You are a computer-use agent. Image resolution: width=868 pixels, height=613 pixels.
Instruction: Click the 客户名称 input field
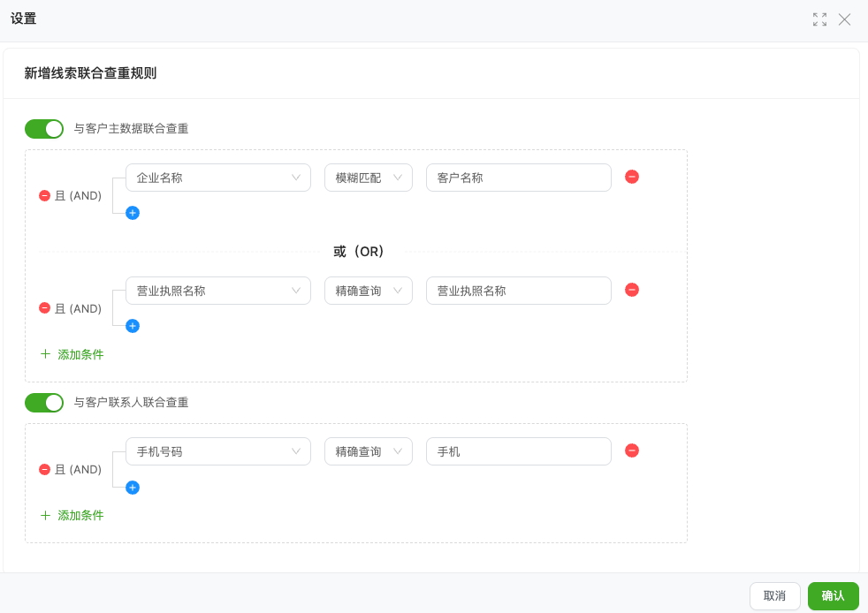519,178
